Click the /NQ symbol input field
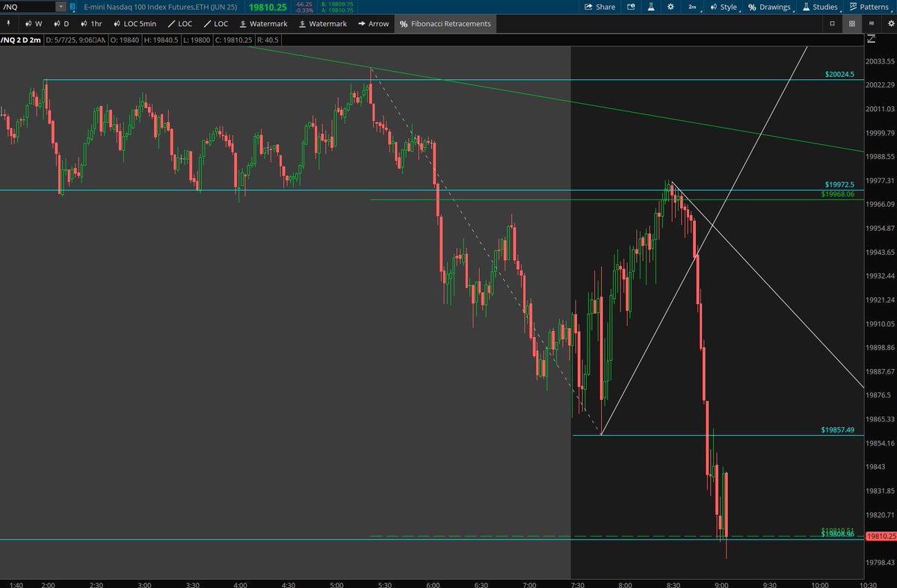 click(x=28, y=7)
